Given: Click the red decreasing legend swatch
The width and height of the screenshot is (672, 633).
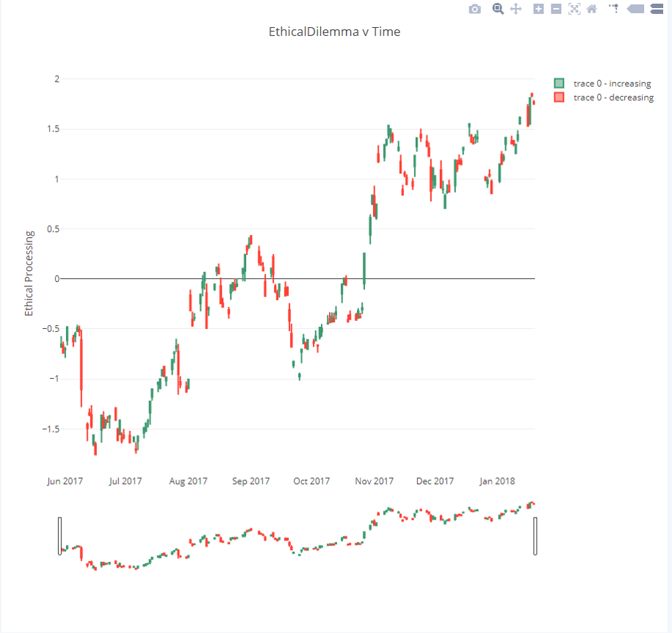Looking at the screenshot, I should click(559, 97).
